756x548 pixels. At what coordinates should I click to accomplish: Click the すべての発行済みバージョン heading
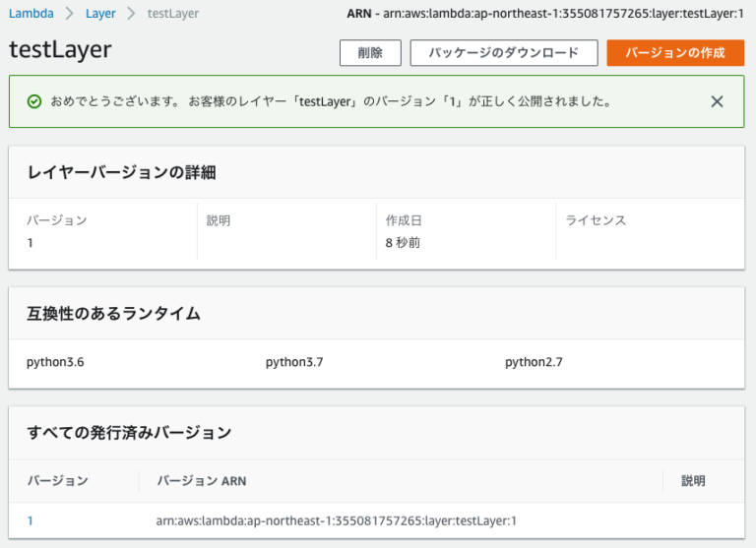click(x=129, y=432)
